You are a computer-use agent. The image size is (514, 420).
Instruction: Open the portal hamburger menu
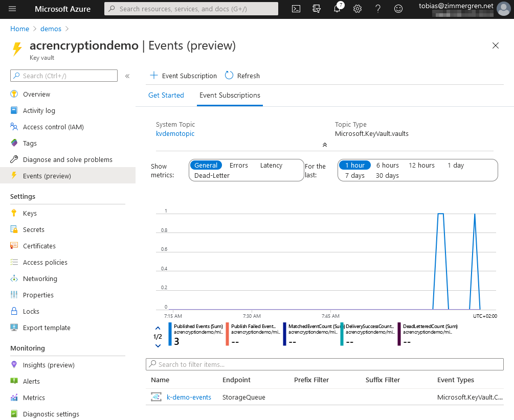pos(12,9)
